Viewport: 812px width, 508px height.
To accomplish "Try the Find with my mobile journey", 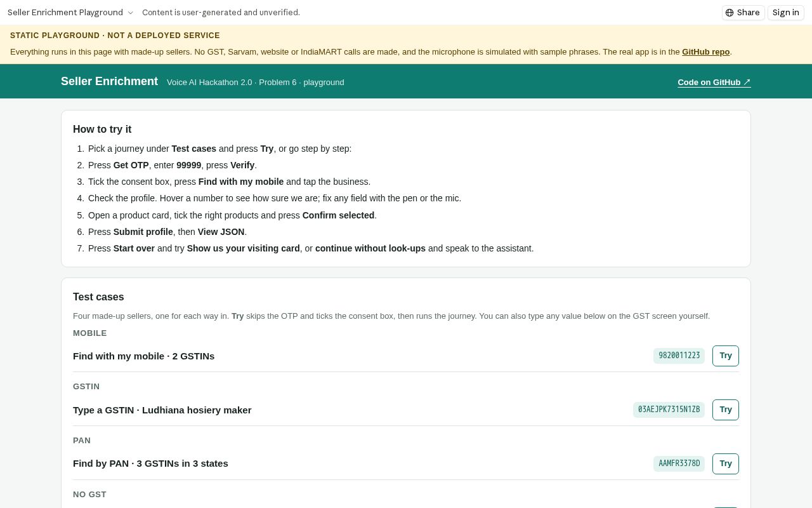I will point(726,356).
